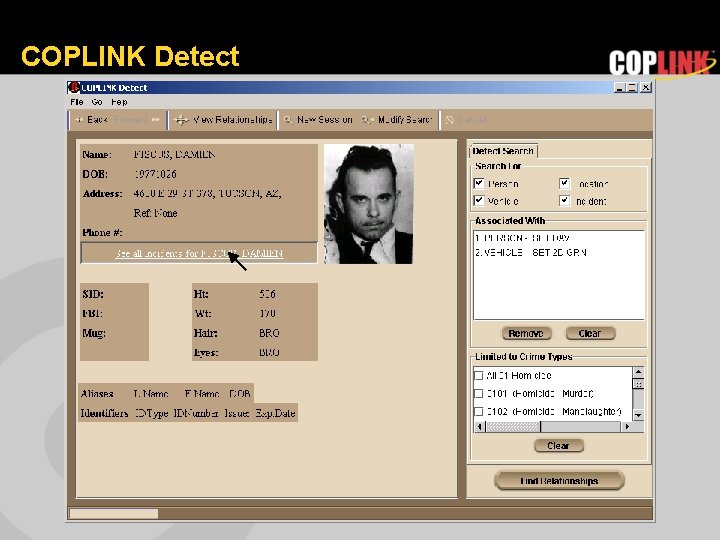Check the All 01 Homicide crime type
The width and height of the screenshot is (720, 540).
[x=478, y=376]
